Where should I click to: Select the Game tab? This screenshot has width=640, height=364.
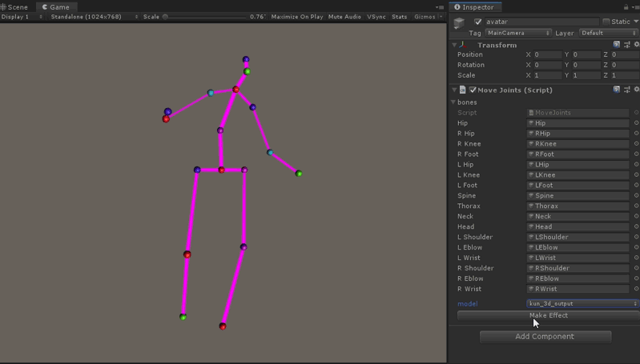pyautogui.click(x=56, y=7)
